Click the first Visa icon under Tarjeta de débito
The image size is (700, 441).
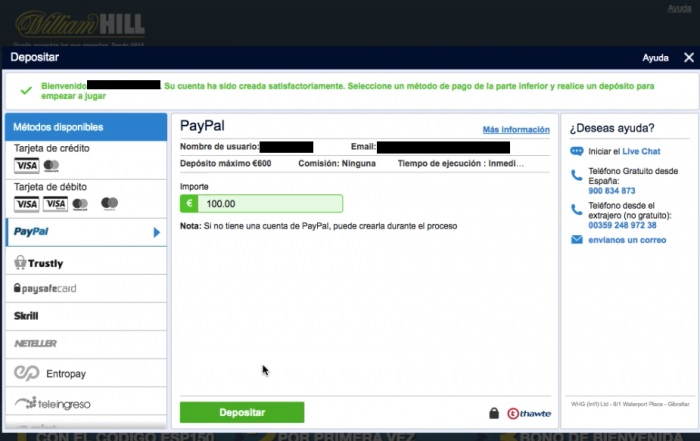(27, 204)
